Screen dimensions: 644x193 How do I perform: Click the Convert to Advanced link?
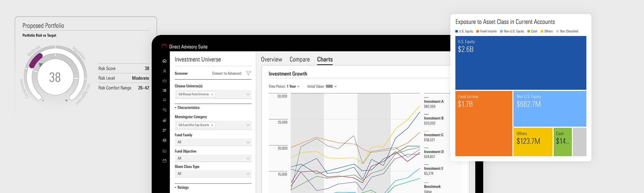(227, 73)
